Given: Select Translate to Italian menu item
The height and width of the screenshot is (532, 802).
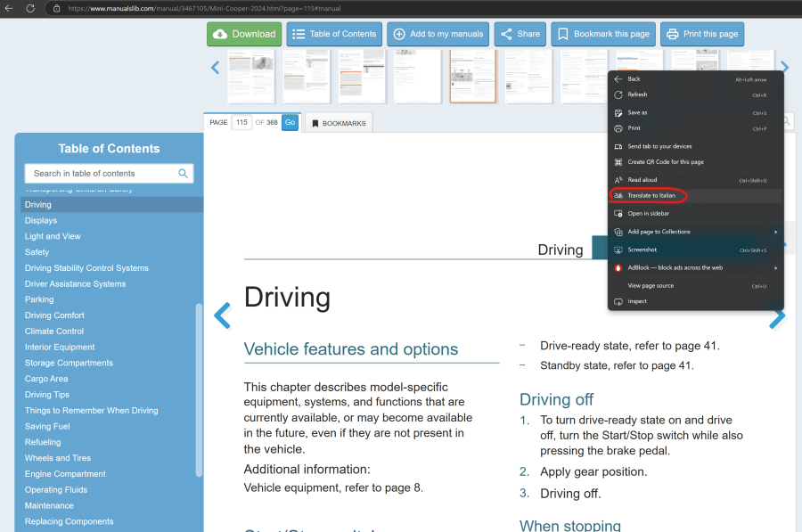Looking at the screenshot, I should tap(651, 195).
